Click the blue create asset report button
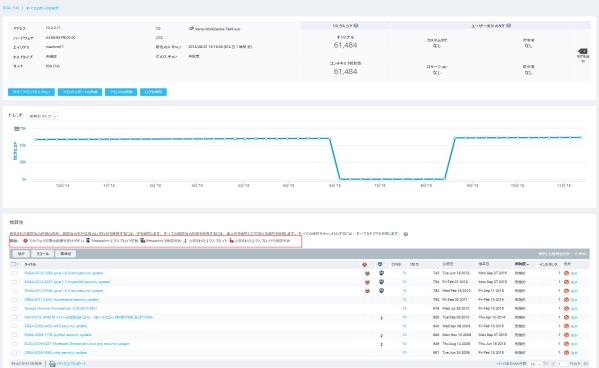Screen dimensions: 599x368 click(x=80, y=92)
